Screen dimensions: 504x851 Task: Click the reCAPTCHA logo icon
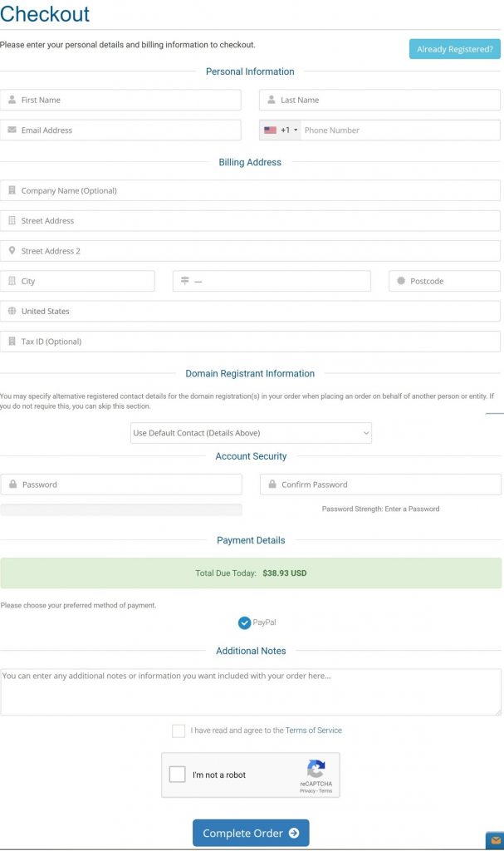316,769
